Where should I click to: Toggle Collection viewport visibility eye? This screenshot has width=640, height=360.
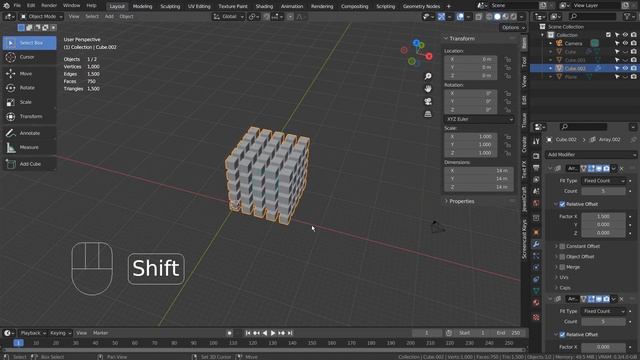click(625, 35)
